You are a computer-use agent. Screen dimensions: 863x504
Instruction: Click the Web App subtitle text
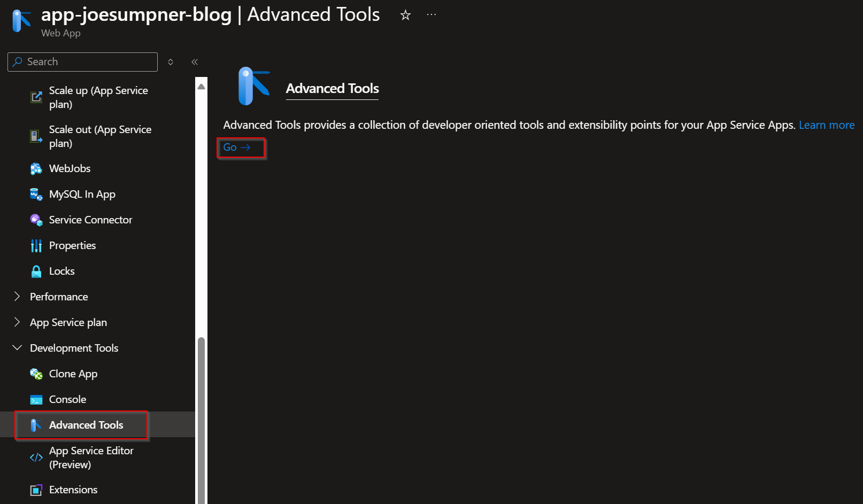coord(61,33)
